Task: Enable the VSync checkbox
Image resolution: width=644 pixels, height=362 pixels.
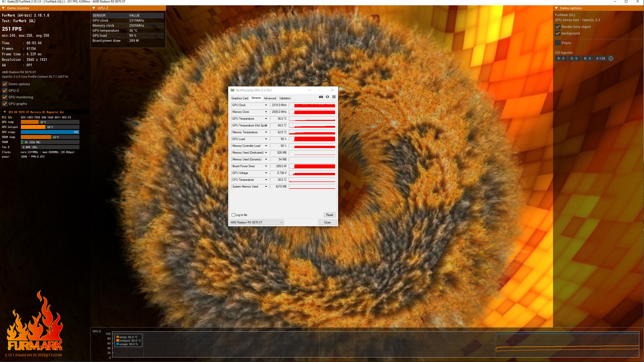Action: [558, 43]
